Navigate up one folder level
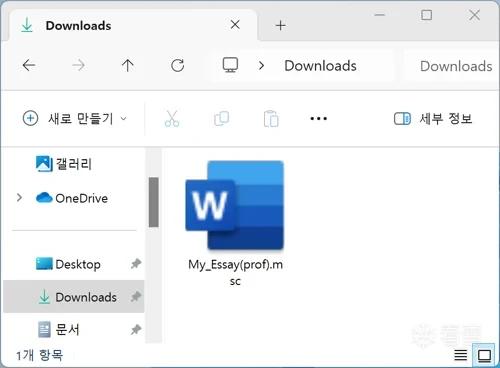 tap(127, 65)
